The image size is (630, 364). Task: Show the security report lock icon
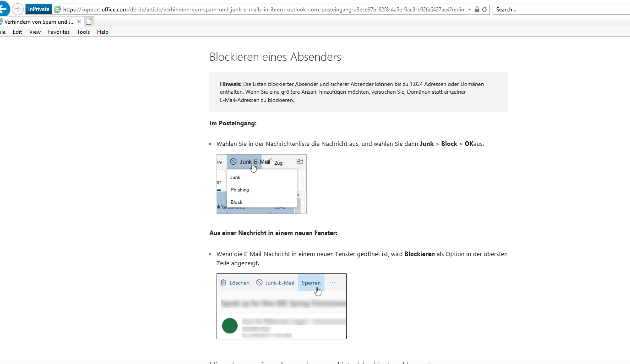click(477, 10)
